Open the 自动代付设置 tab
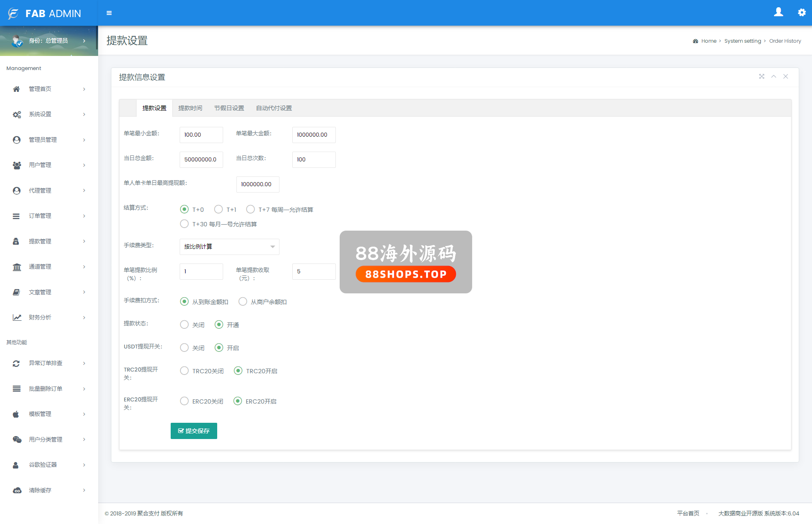The height and width of the screenshot is (524, 812). [274, 108]
